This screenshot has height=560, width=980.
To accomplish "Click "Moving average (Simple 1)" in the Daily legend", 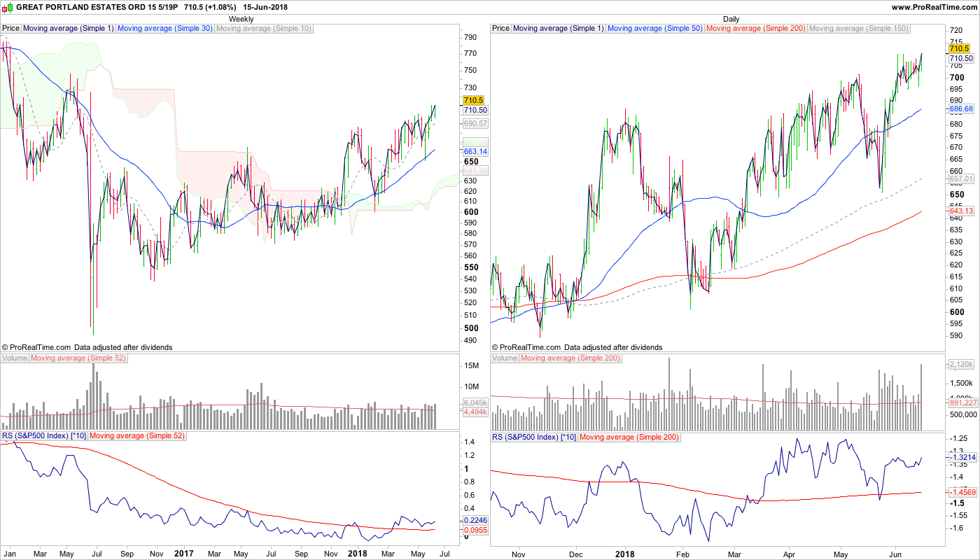I will click(559, 29).
